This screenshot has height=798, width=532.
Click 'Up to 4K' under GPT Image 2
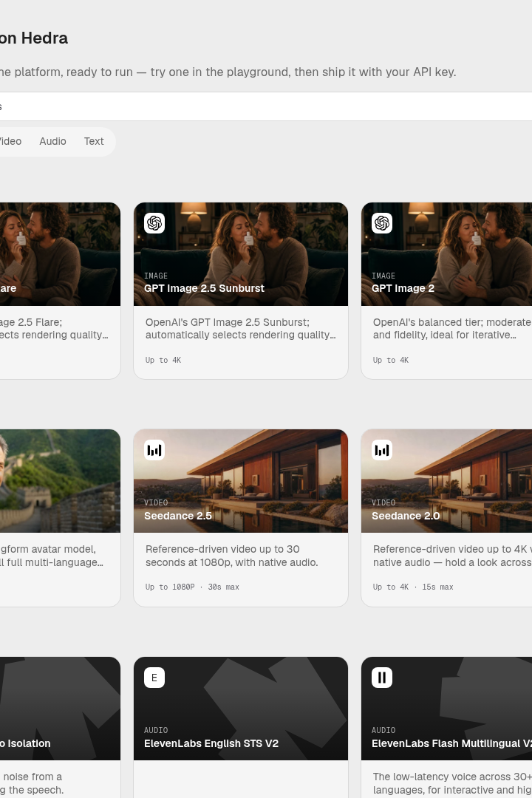click(390, 360)
